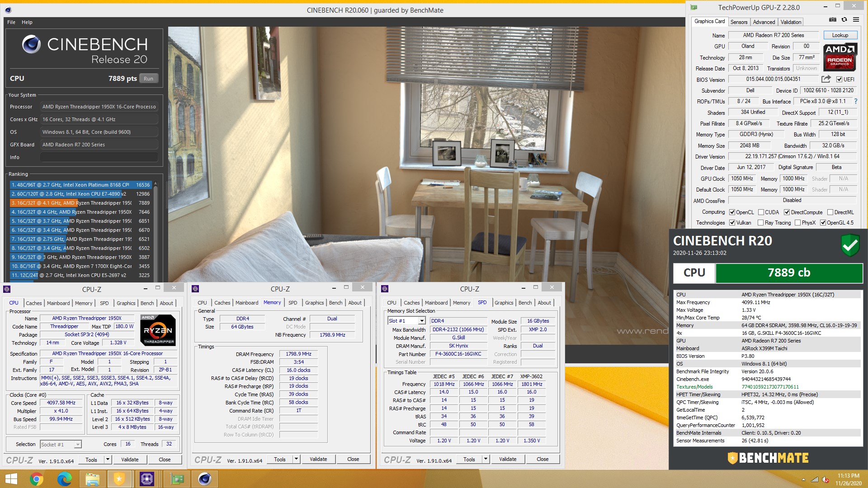
Task: Click the GPU-Z screenshot camera icon
Action: 832,20
